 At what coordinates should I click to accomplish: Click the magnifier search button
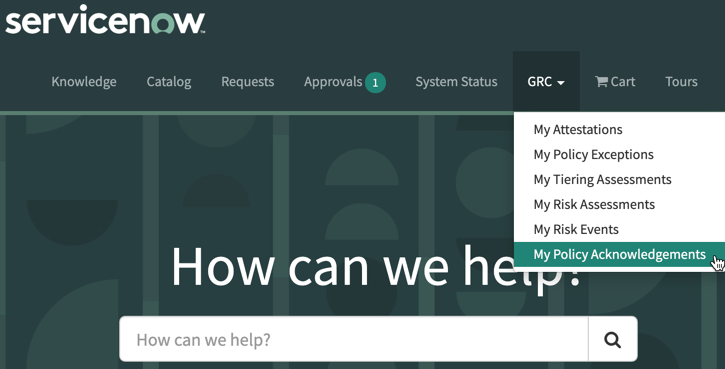coord(613,339)
